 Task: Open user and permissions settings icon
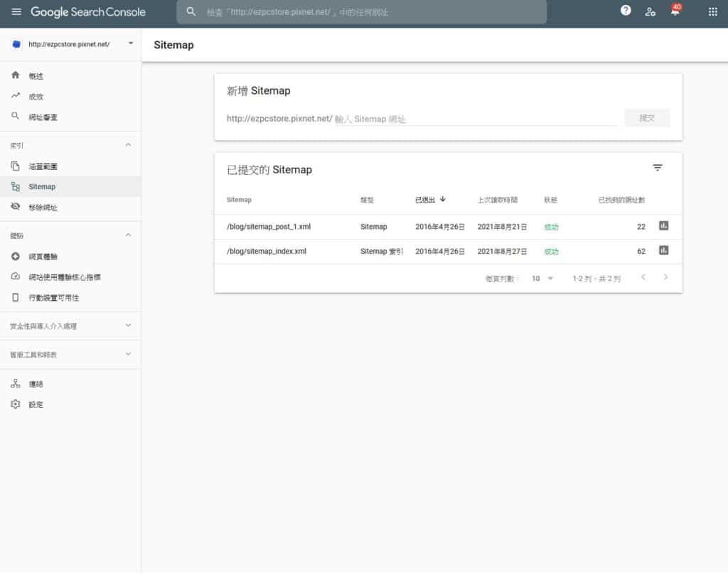click(650, 12)
